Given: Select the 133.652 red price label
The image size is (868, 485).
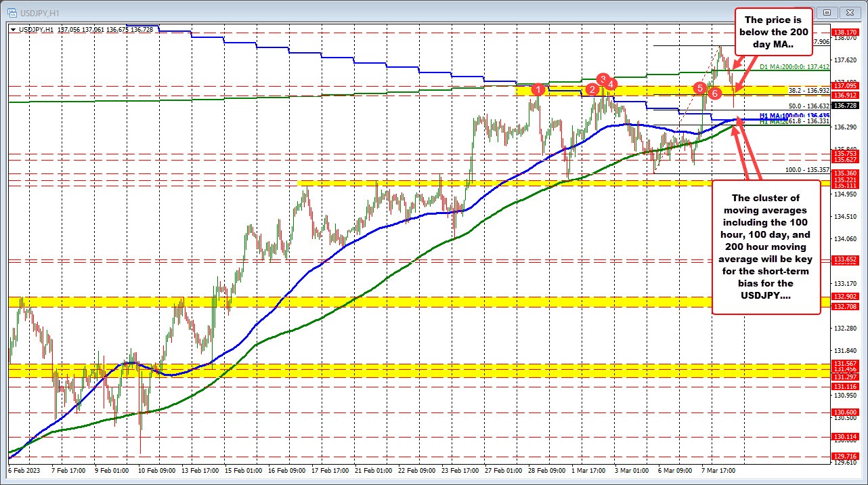Looking at the screenshot, I should pyautogui.click(x=844, y=259).
